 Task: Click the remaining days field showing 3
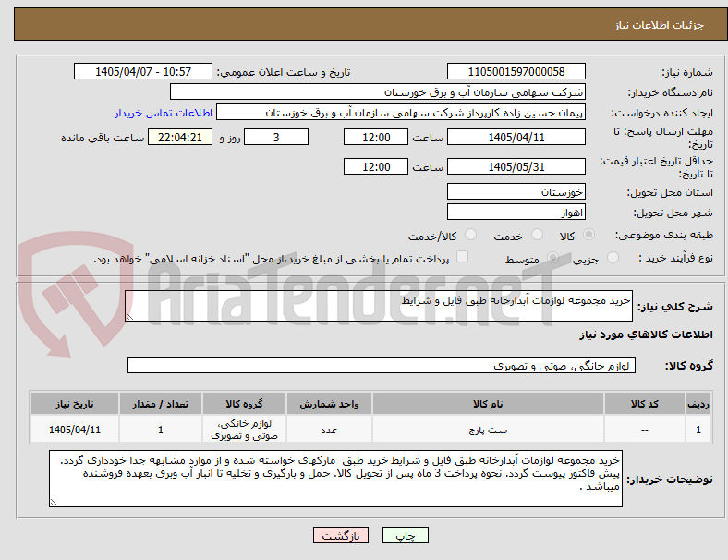pyautogui.click(x=276, y=138)
